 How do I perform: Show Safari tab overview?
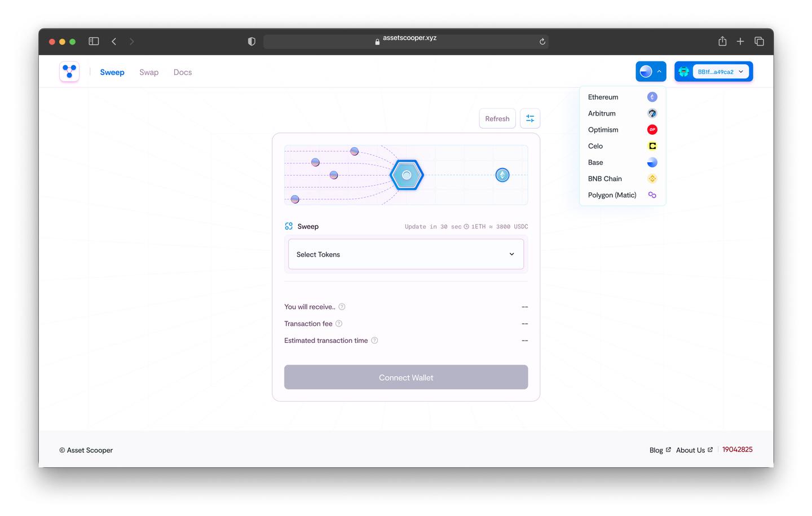pyautogui.click(x=759, y=41)
